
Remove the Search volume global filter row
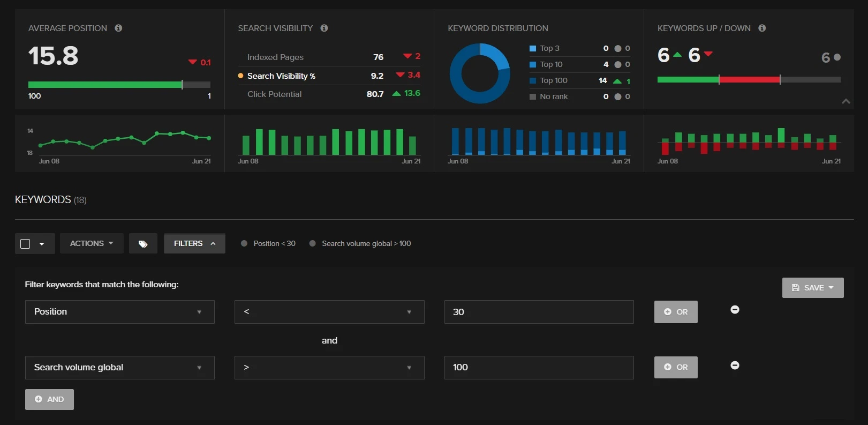point(735,366)
